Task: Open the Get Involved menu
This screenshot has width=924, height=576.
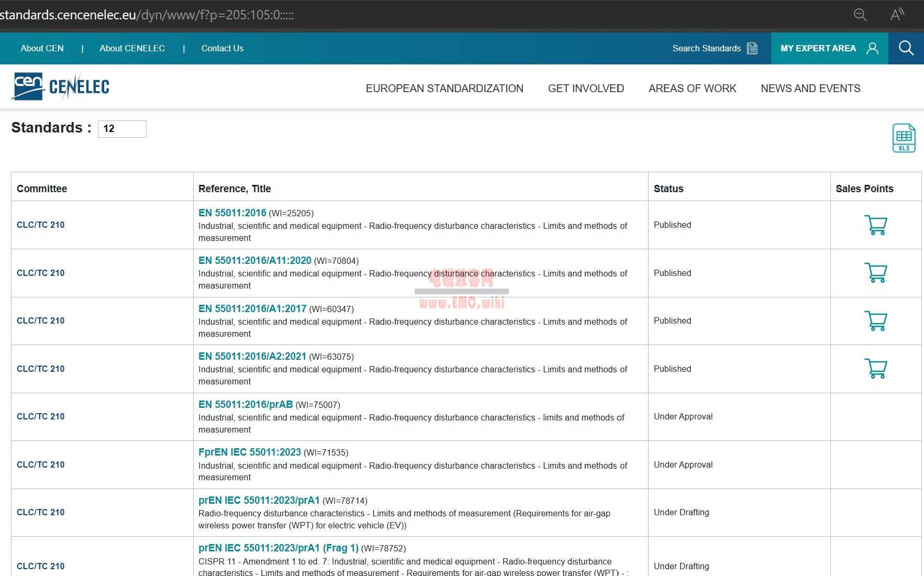Action: pos(586,88)
